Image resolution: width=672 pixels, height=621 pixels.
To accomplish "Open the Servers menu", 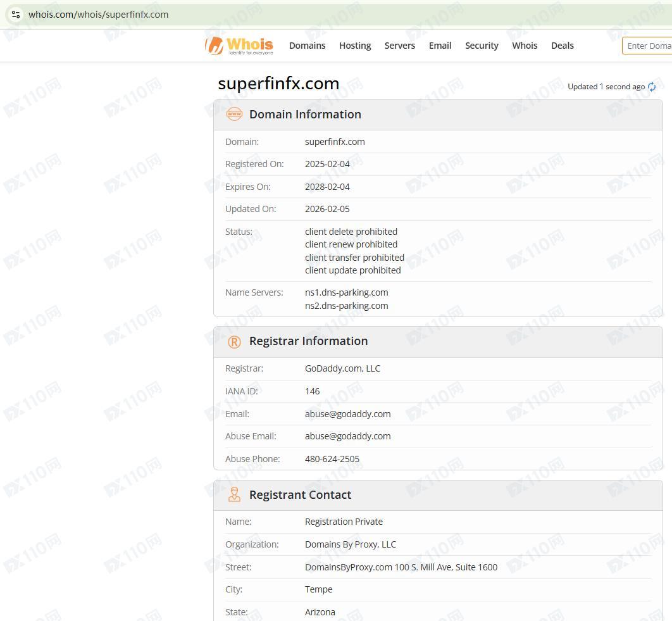I will point(399,46).
